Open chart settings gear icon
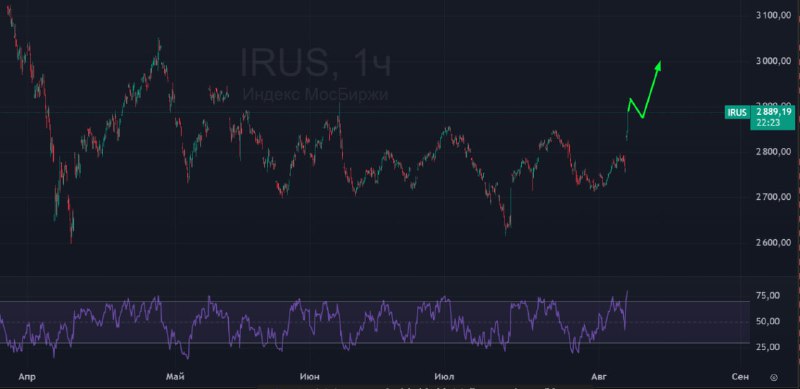This screenshot has height=389, width=800. 773,378
